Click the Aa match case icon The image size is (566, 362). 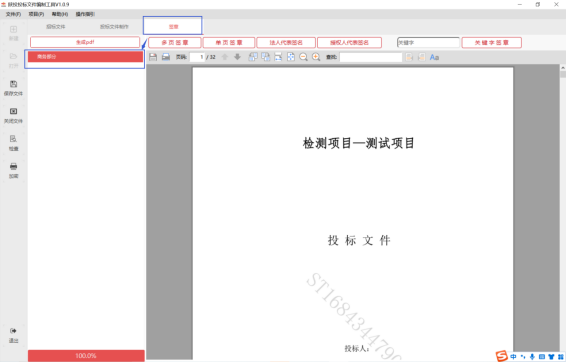pyautogui.click(x=434, y=57)
